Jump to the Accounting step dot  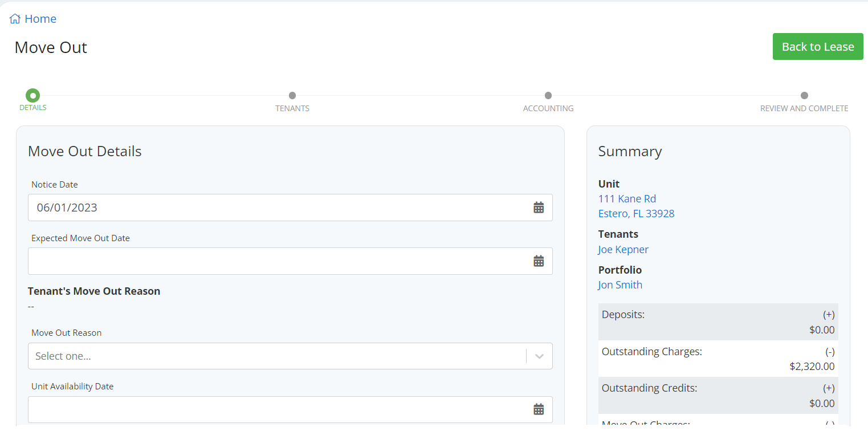(x=548, y=95)
